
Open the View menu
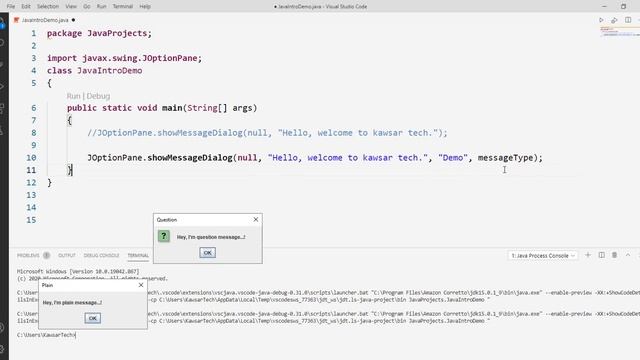coord(71,7)
